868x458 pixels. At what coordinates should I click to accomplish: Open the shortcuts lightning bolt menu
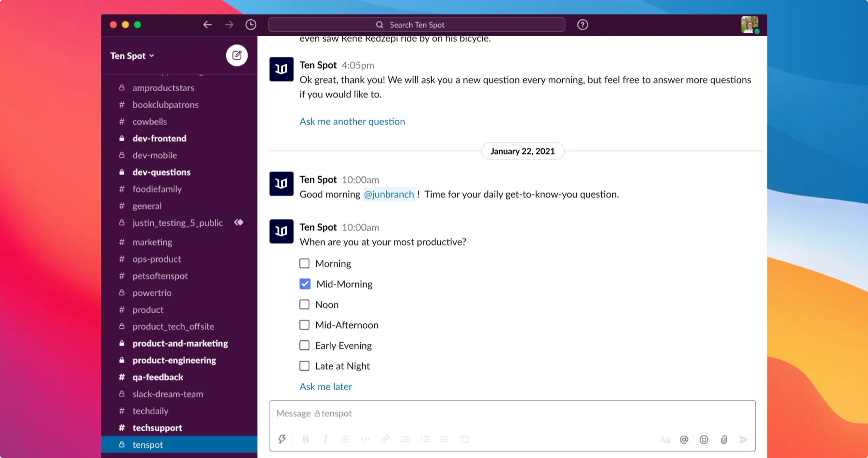tap(282, 439)
